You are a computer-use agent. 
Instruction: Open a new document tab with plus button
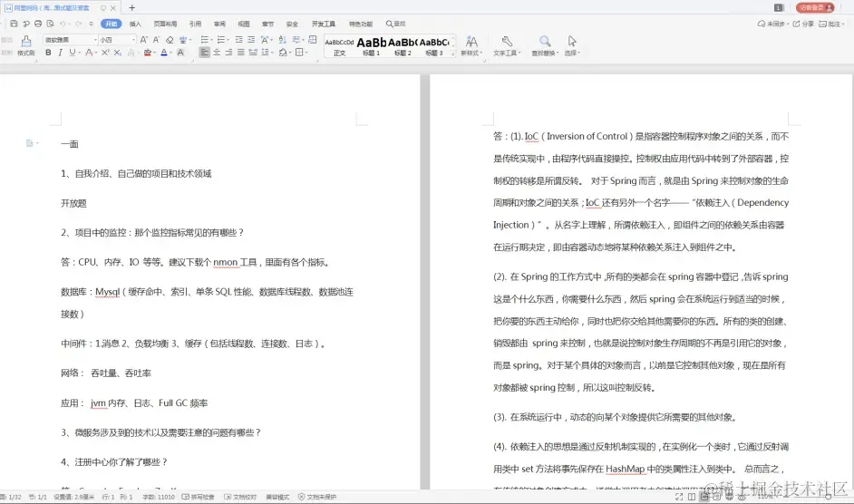tap(131, 7)
